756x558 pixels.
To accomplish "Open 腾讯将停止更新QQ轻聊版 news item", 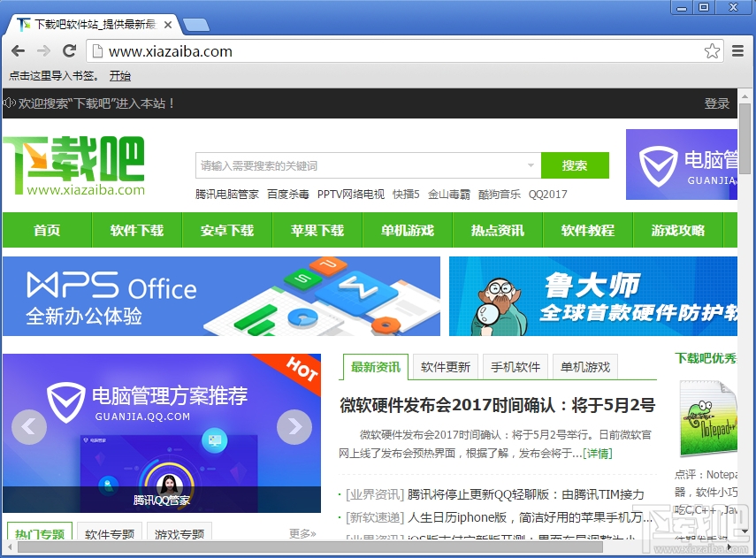I will [525, 494].
